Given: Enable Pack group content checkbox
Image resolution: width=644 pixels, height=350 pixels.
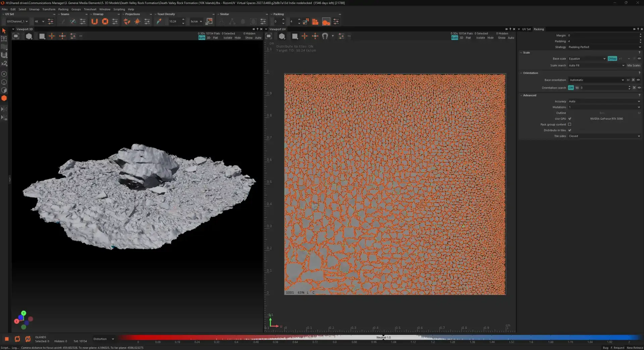Looking at the screenshot, I should point(570,124).
